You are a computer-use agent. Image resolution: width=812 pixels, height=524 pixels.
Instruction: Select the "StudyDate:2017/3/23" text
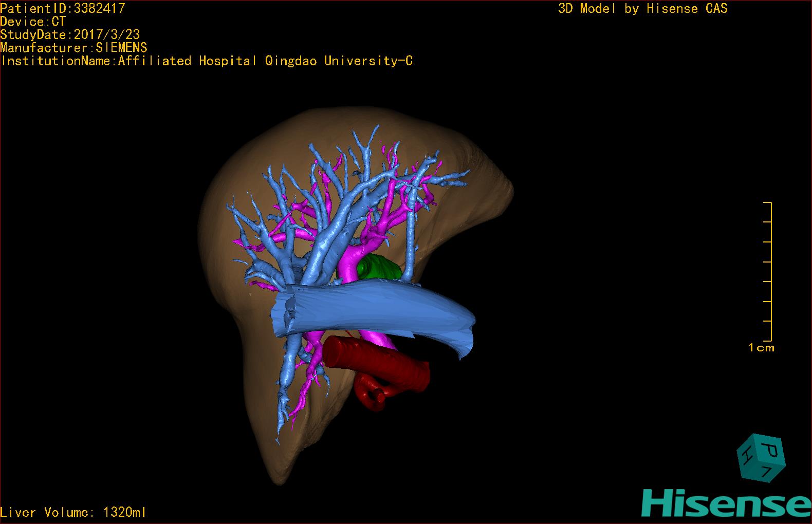70,34
